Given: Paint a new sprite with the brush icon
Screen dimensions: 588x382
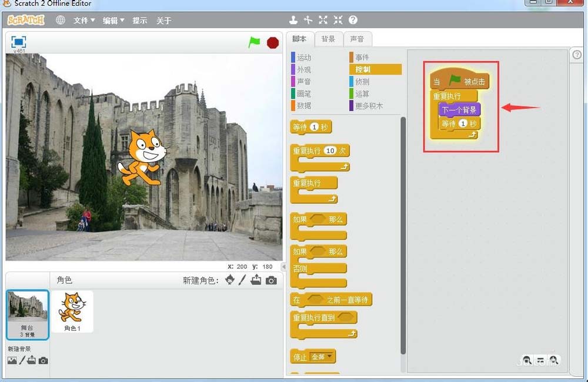Looking at the screenshot, I should [242, 280].
